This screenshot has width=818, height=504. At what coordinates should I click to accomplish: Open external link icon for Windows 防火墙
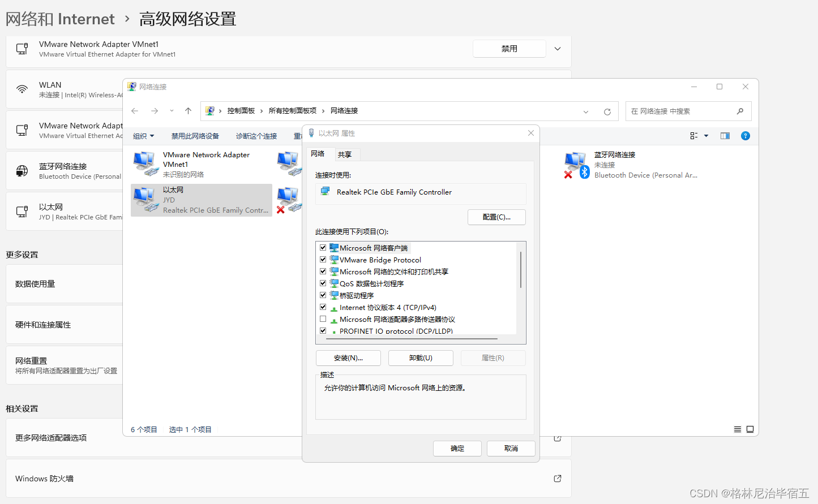click(558, 479)
